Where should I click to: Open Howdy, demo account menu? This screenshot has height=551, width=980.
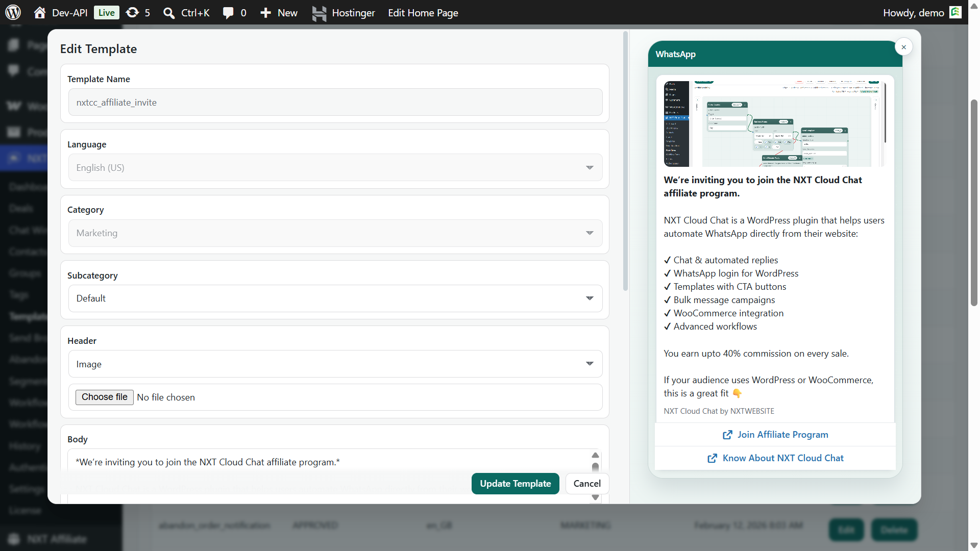click(x=922, y=13)
